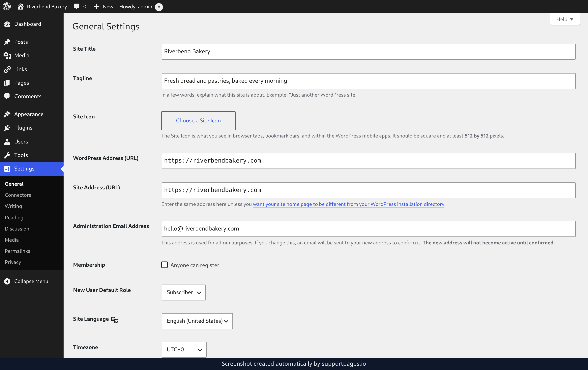Click the admin avatar icon
Viewport: 588px width, 370px height.
click(x=159, y=7)
